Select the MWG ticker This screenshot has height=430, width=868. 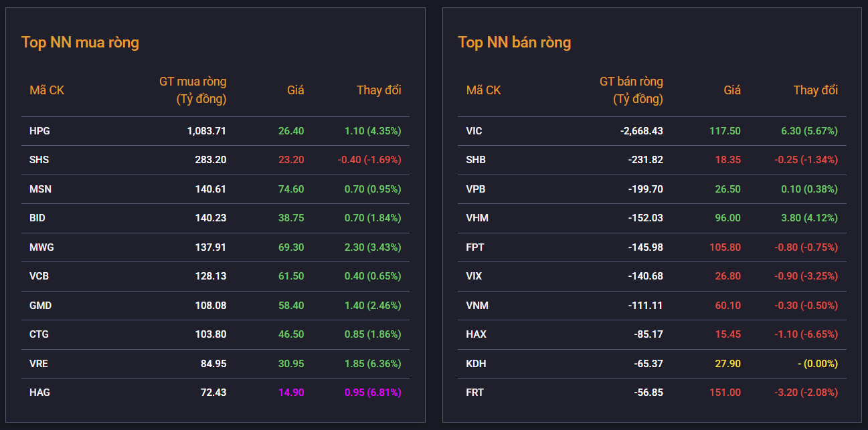[41, 247]
